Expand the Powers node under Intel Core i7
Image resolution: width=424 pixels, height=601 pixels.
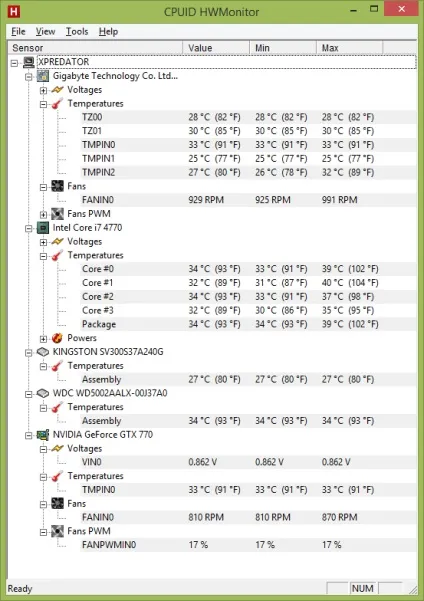(43, 338)
